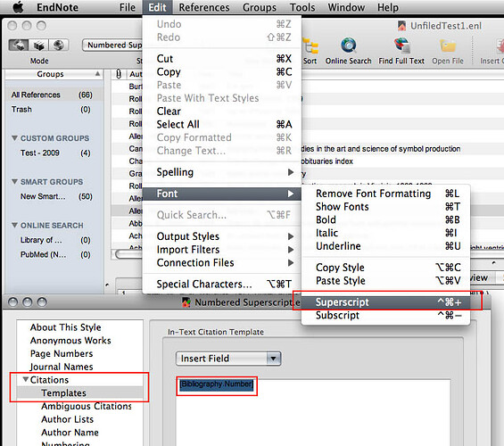The image size is (504, 446).
Task: Select the Trash group
Action: 54,110
